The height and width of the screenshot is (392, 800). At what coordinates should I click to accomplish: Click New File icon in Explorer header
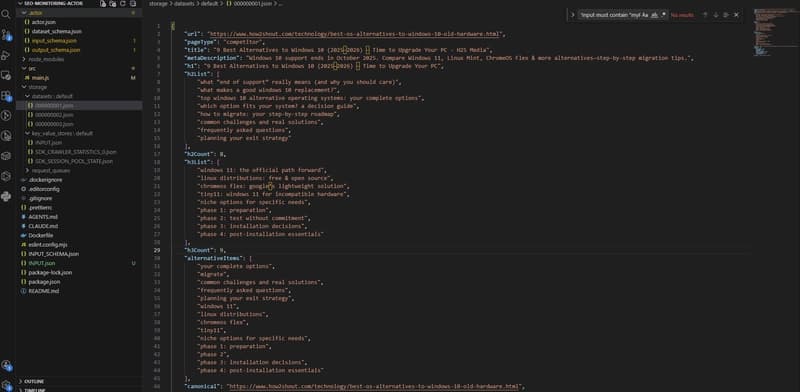[x=103, y=4]
